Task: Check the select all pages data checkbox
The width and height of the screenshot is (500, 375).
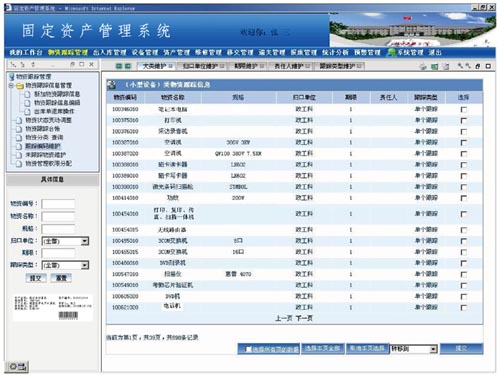Action: click(248, 349)
